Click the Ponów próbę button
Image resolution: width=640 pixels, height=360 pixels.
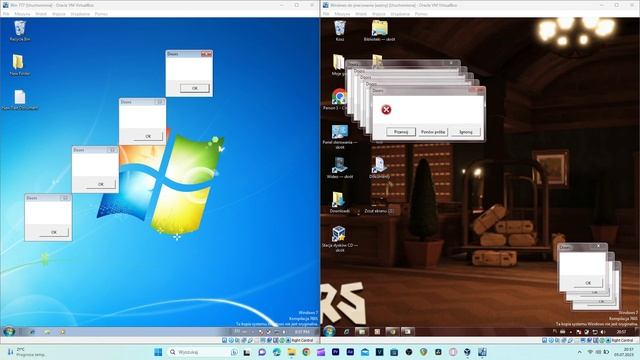coord(433,132)
